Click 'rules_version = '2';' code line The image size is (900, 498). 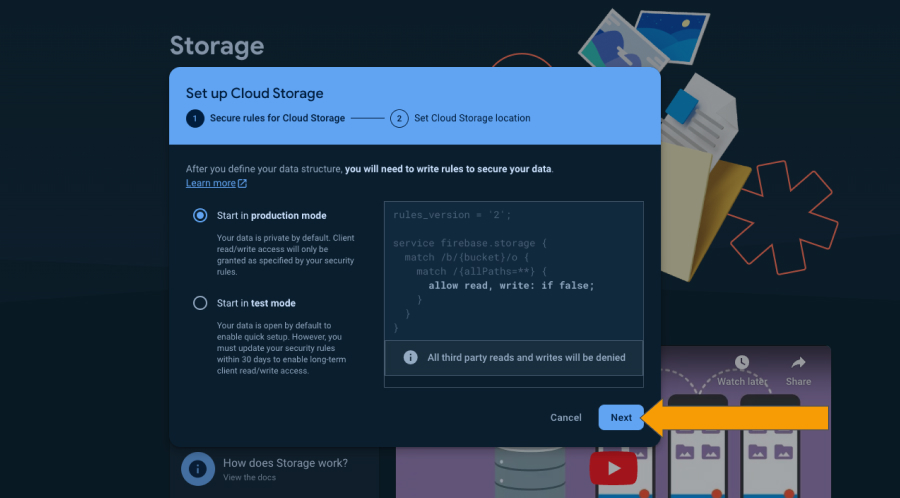(452, 215)
